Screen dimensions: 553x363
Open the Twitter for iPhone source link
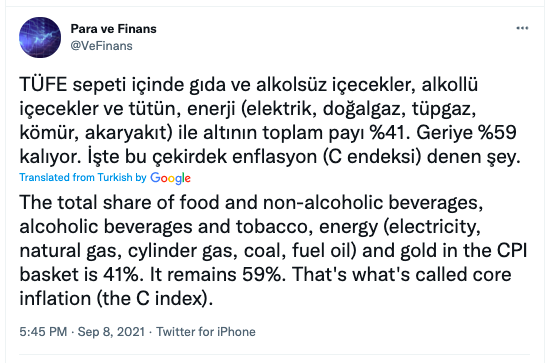coord(206,332)
